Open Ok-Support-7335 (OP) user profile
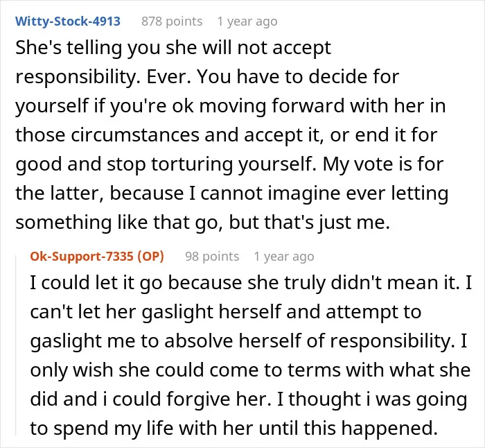This screenshot has width=485, height=448. click(97, 257)
